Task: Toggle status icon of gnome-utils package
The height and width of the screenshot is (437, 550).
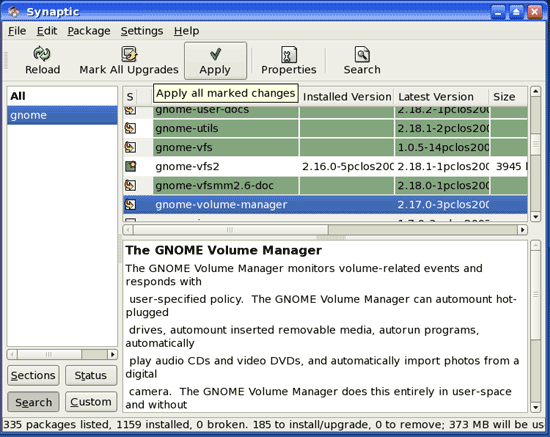Action: click(x=130, y=128)
